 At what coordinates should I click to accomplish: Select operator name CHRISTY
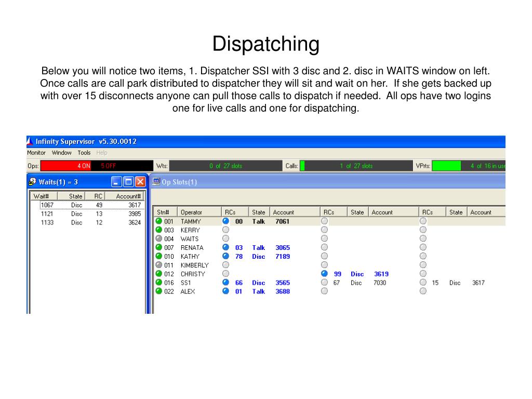click(193, 274)
